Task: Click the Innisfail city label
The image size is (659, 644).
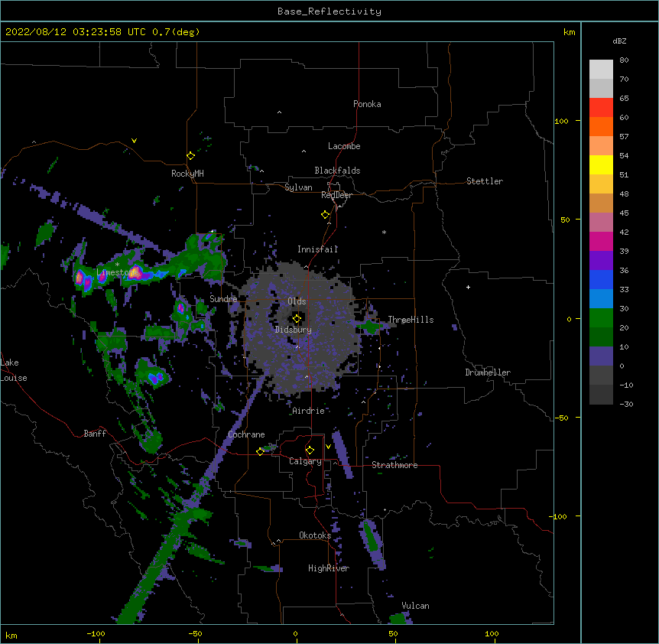Action: coord(318,249)
